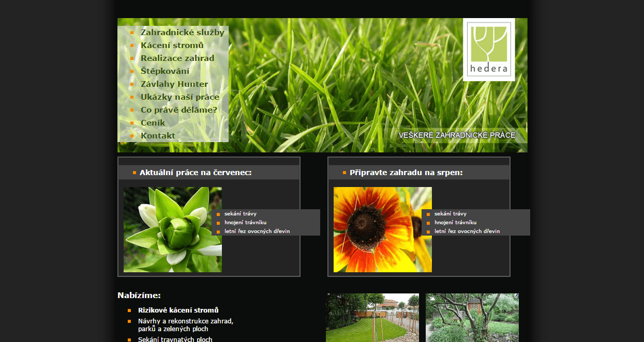Open Sekání travnatých ploch link
The image size is (644, 342).
click(x=175, y=339)
